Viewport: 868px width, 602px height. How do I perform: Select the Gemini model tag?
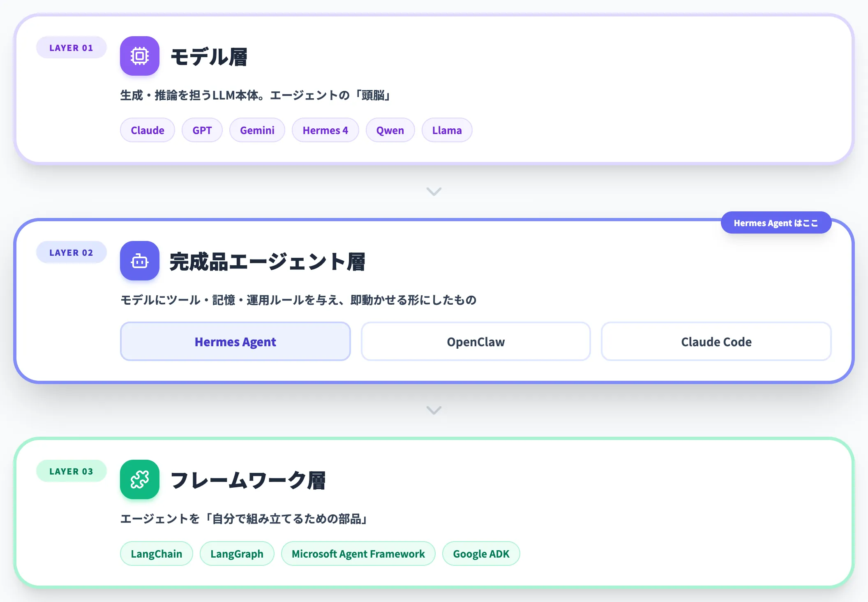coord(257,130)
